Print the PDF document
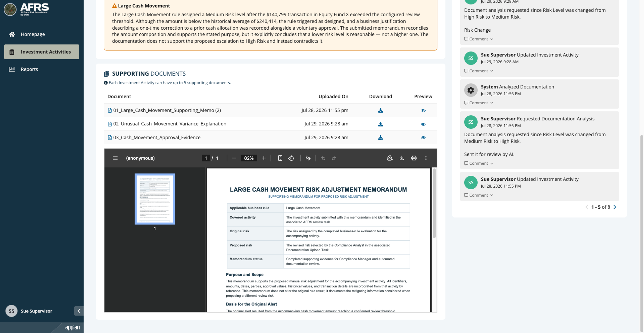This screenshot has width=644, height=333. pos(414,158)
